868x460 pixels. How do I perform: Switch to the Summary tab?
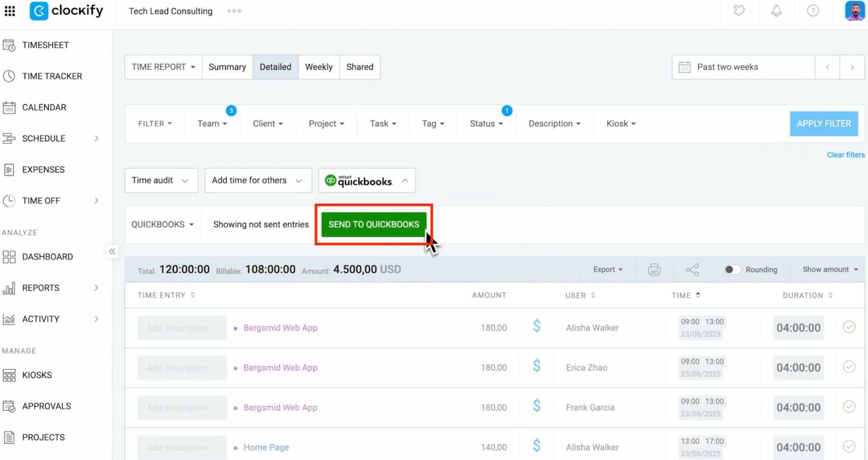pos(227,66)
